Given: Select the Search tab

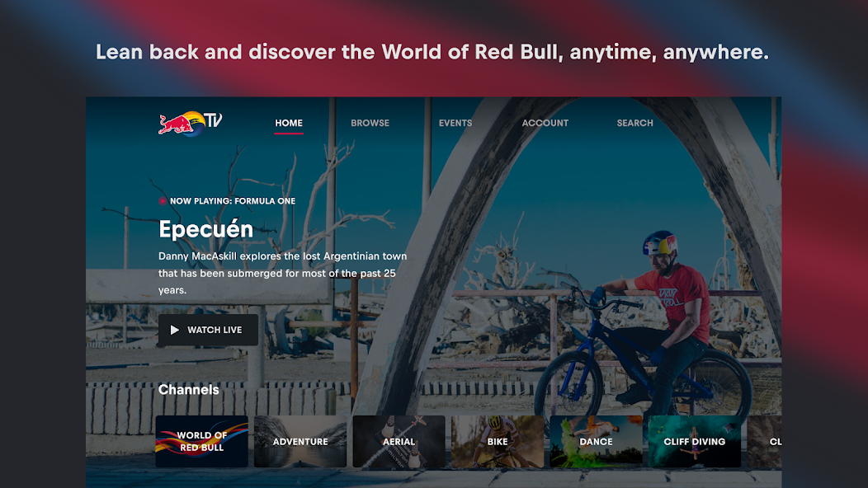Looking at the screenshot, I should 635,123.
